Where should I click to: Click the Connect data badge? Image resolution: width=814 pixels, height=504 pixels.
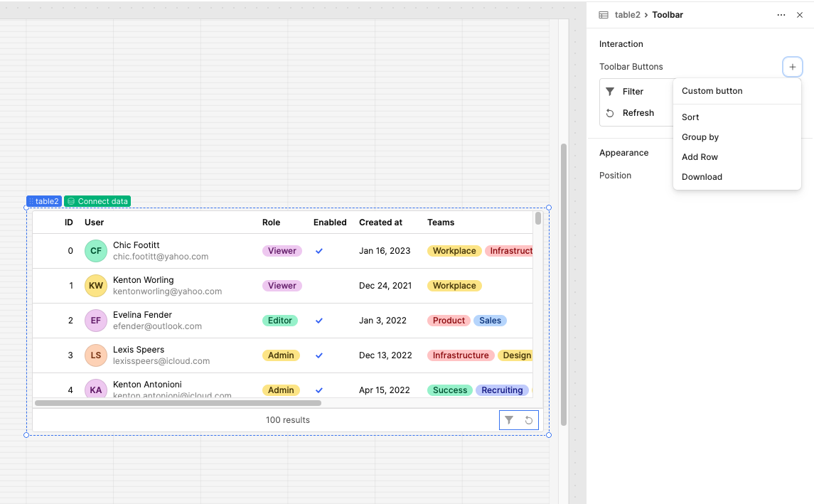click(97, 201)
